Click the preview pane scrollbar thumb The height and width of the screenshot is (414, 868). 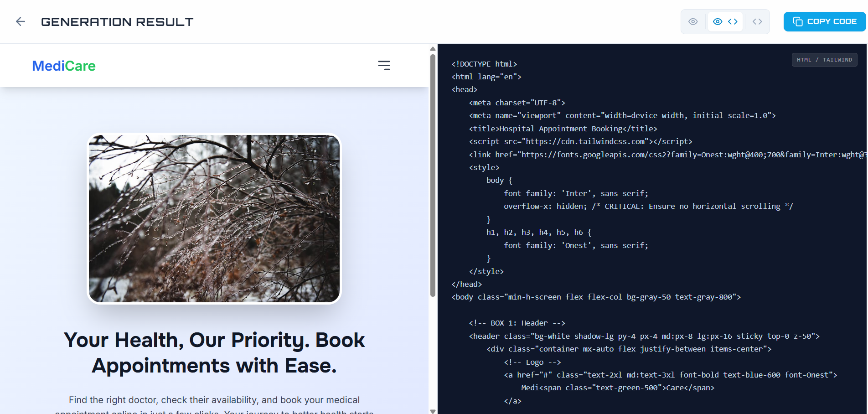click(x=433, y=176)
